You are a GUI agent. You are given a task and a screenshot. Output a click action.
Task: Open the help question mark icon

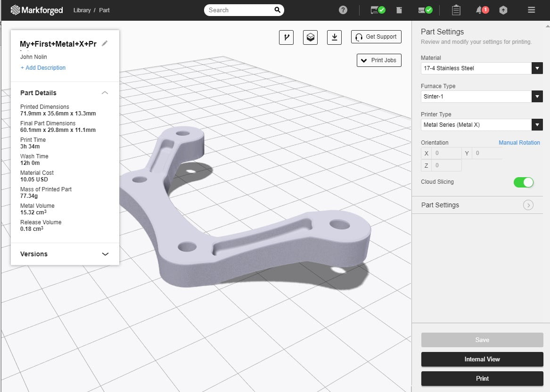(343, 10)
